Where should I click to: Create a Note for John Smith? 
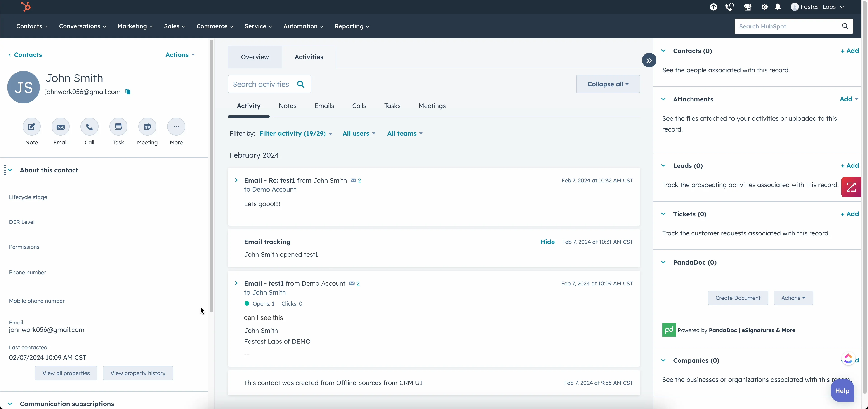(32, 127)
